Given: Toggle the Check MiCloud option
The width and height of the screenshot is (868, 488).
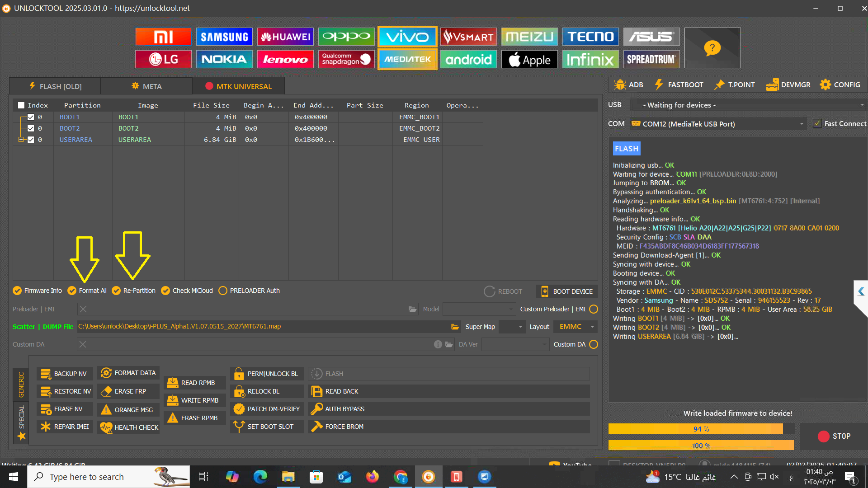Looking at the screenshot, I should [x=187, y=291].
